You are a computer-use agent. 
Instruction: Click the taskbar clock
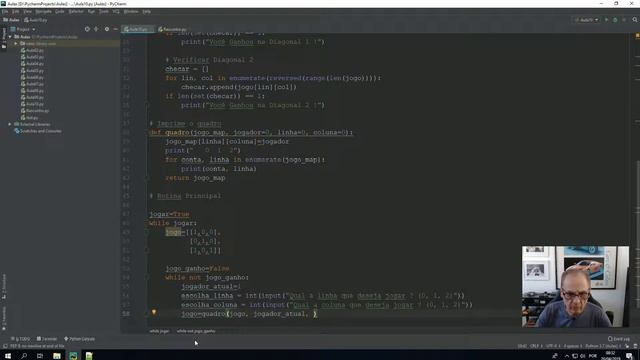click(611, 356)
